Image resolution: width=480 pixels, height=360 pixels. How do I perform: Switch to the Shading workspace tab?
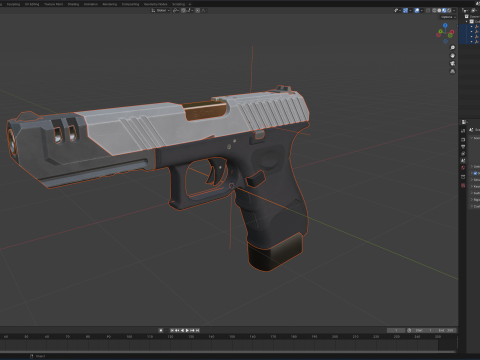click(73, 4)
